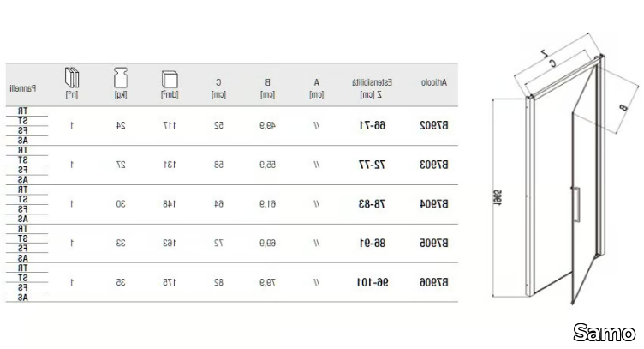This screenshot has width=644, height=349.
Task: Click the weight kg icon in header
Action: (x=121, y=78)
